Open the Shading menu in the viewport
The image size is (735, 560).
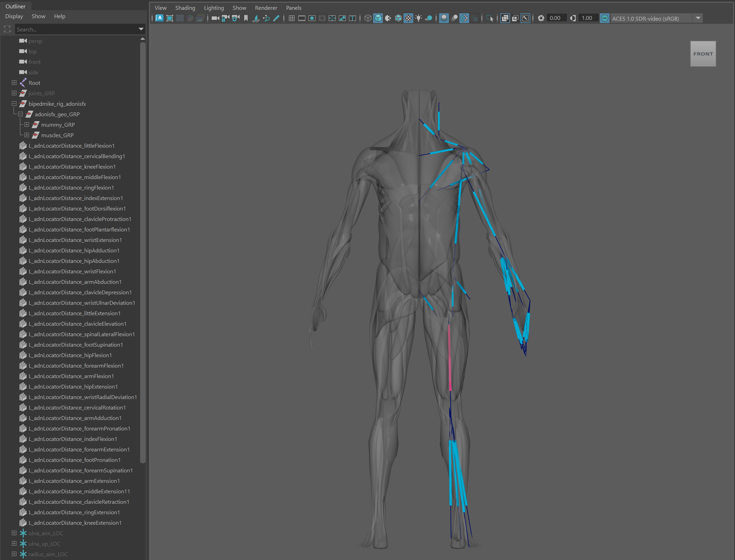185,7
